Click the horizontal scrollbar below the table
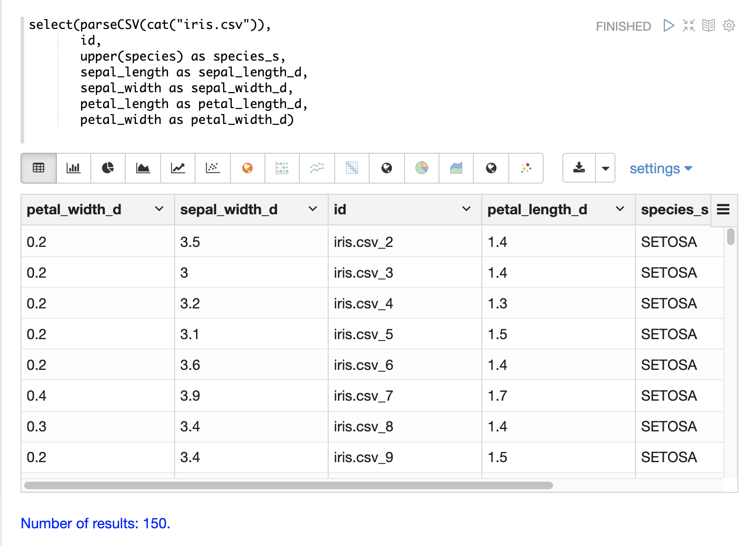The image size is (756, 546). (x=289, y=485)
